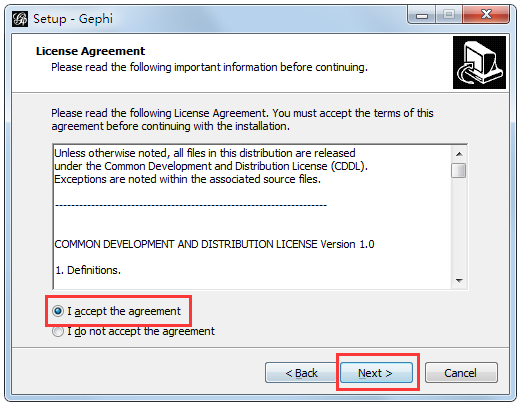This screenshot has width=520, height=406.
Task: Select "I accept the agreement" radio button
Action: (x=58, y=311)
